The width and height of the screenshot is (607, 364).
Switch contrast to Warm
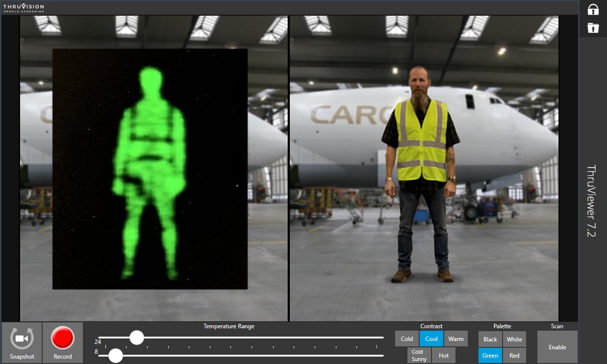(456, 339)
